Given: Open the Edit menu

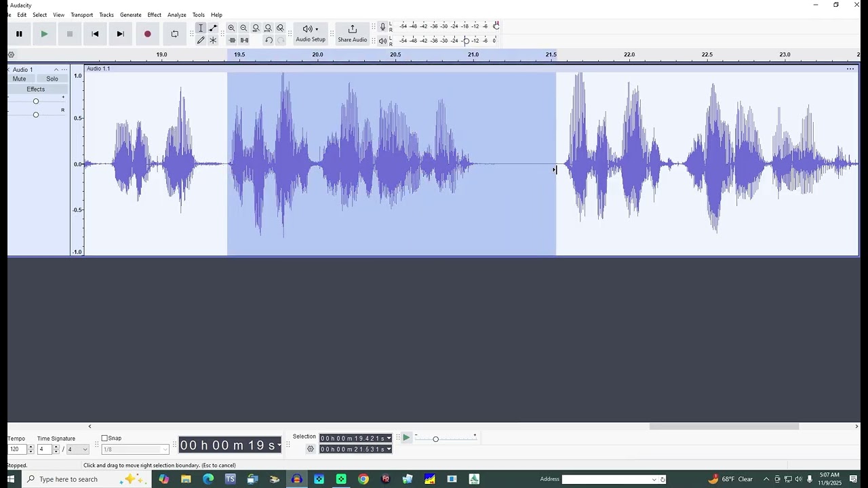Looking at the screenshot, I should click(x=22, y=15).
